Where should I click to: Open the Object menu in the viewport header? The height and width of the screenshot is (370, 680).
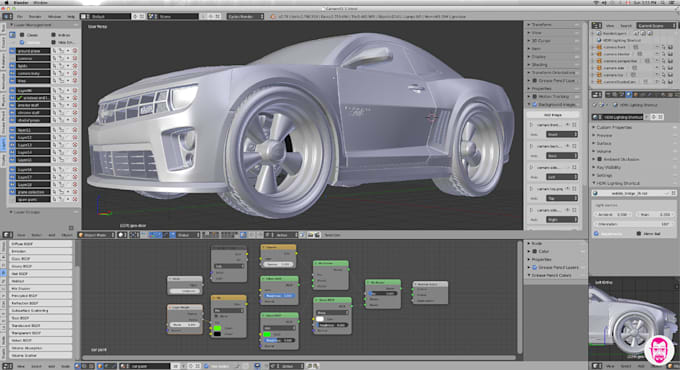[x=67, y=235]
